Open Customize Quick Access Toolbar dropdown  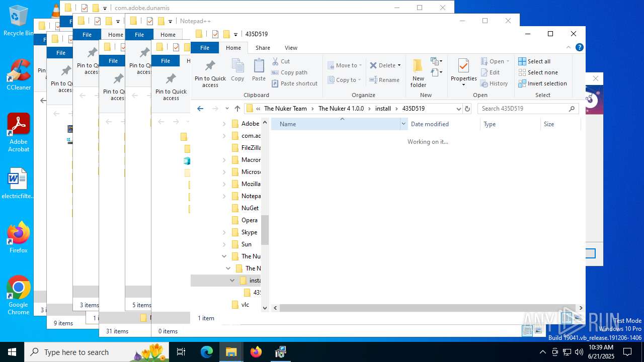click(235, 35)
